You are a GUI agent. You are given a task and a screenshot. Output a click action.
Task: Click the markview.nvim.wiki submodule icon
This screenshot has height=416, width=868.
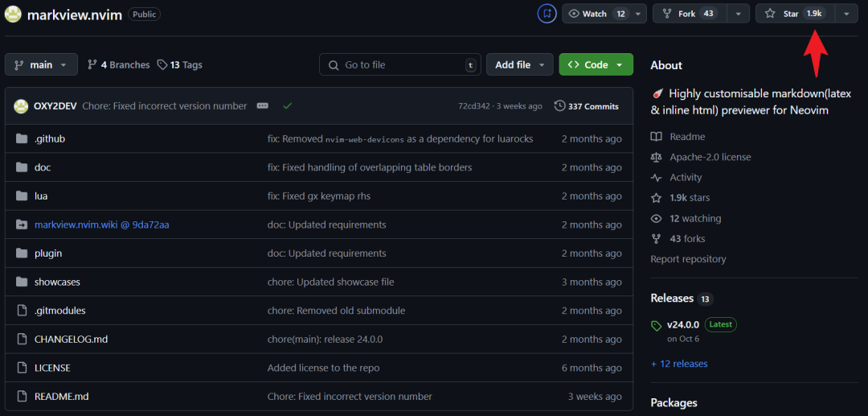click(x=22, y=224)
